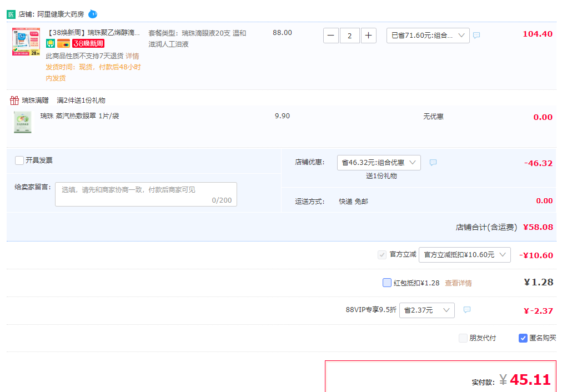The width and height of the screenshot is (562, 392).
Task: Click the red 38焕新周 promotion tag
Action: coord(88,44)
